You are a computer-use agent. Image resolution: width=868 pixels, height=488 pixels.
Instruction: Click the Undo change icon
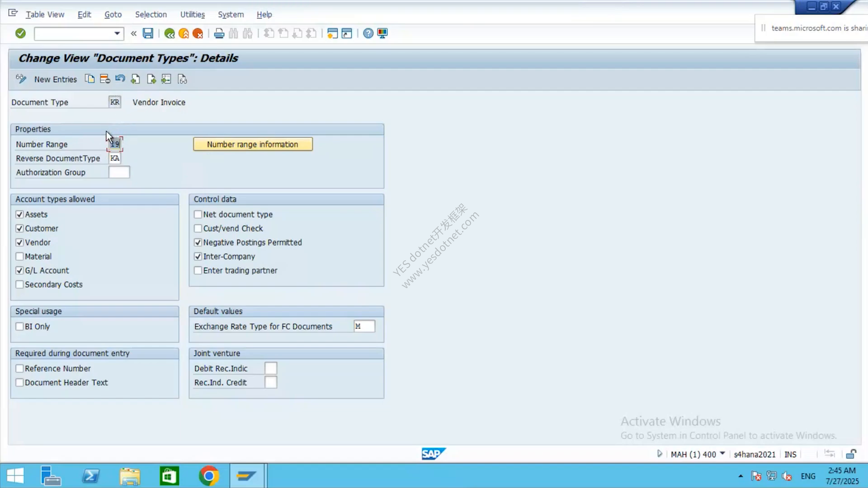(120, 79)
